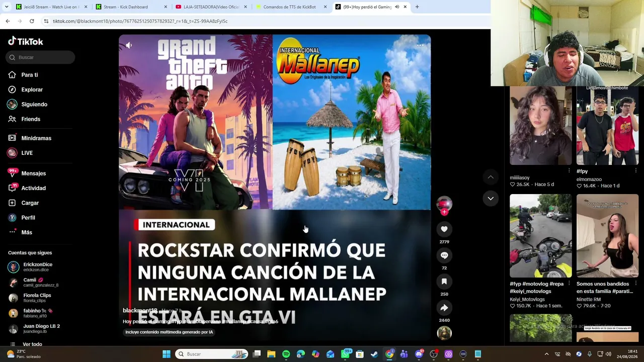The height and width of the screenshot is (362, 644).
Task: Like the blackmont18 post with the heart
Action: pyautogui.click(x=444, y=229)
